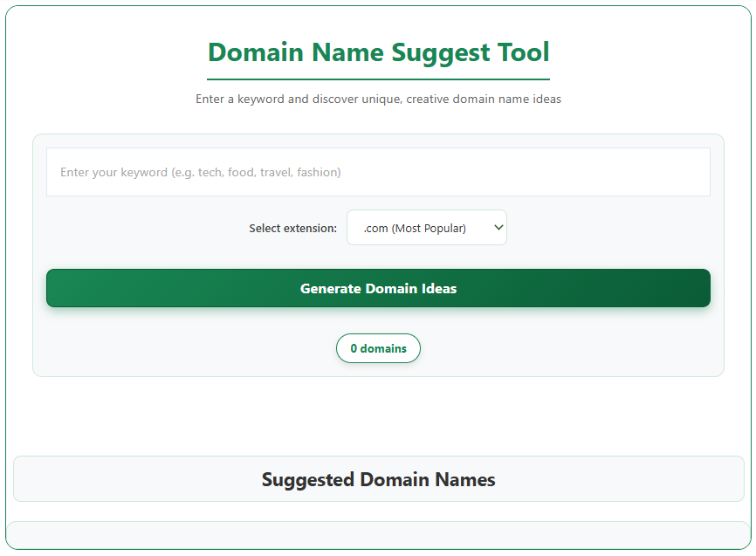Image resolution: width=756 pixels, height=556 pixels.
Task: Open the extension selection dropdown
Action: 427,227
